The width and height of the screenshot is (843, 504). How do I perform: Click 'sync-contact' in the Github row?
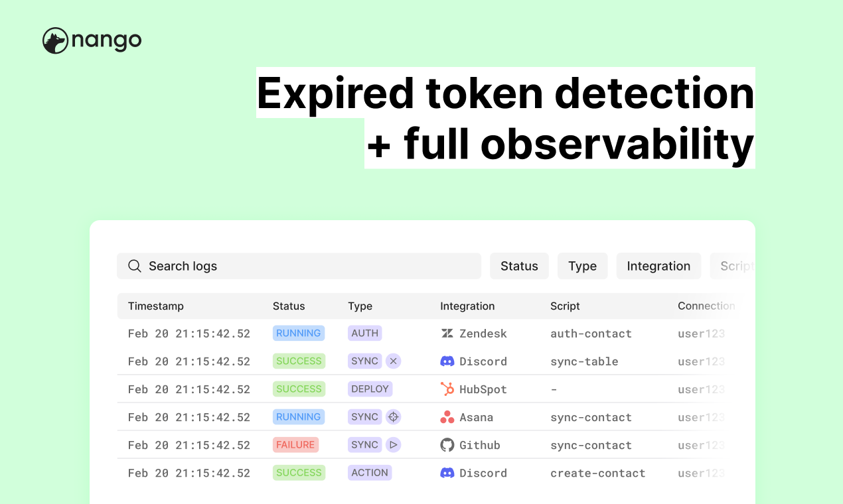pyautogui.click(x=591, y=446)
